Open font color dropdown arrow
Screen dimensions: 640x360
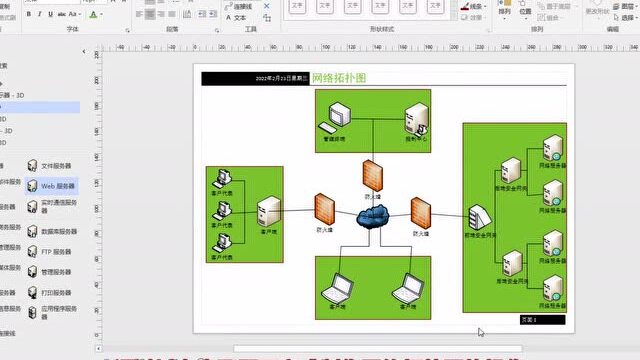click(101, 15)
